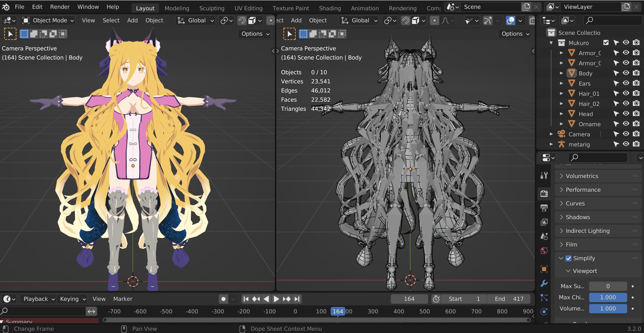The image size is (644, 333).
Task: Click the Body object icon in the outliner
Action: (572, 73)
